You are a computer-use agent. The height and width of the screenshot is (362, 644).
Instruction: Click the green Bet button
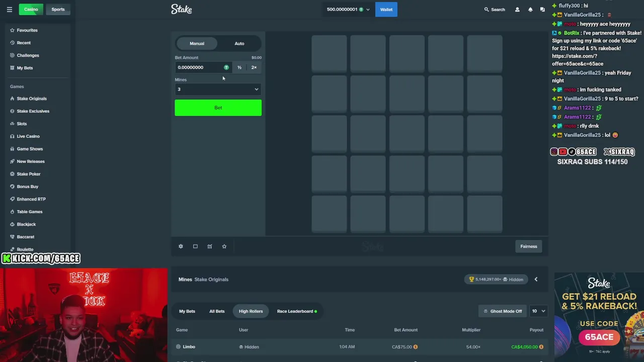[x=218, y=108]
